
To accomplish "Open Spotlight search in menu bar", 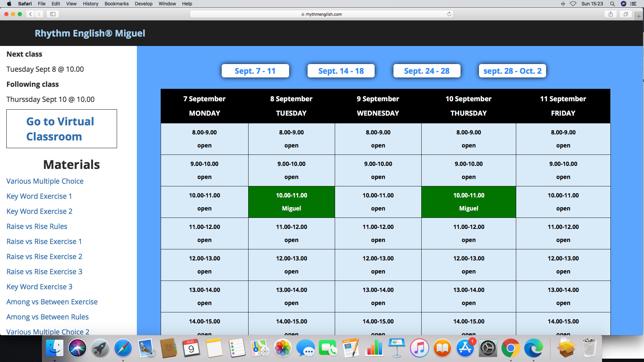I will pos(612,4).
